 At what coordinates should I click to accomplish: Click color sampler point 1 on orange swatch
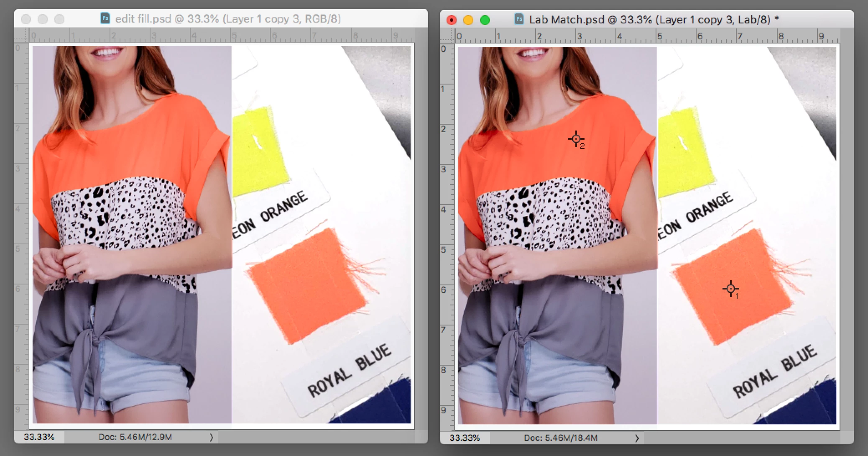pyautogui.click(x=730, y=289)
